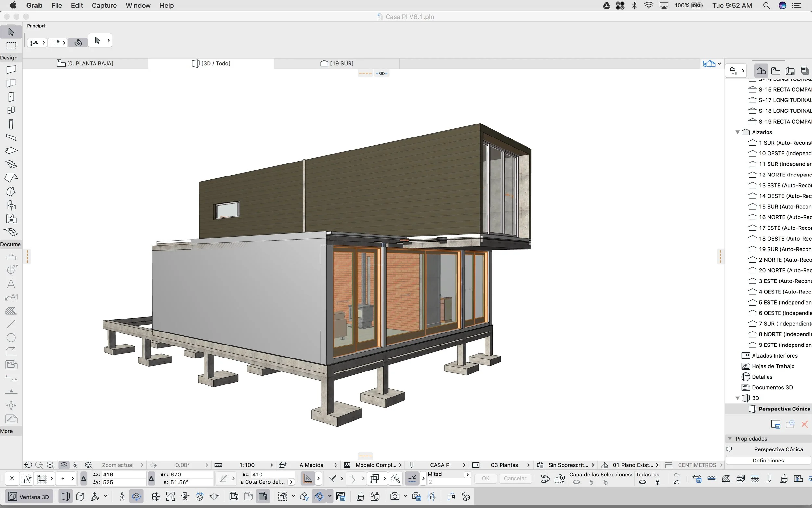Open the Modelo Compl... model view dropdown

click(x=373, y=465)
